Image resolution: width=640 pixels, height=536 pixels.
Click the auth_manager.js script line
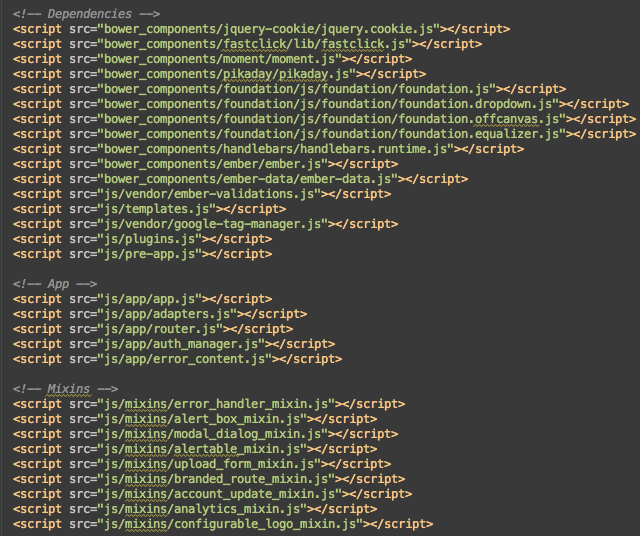tap(174, 344)
